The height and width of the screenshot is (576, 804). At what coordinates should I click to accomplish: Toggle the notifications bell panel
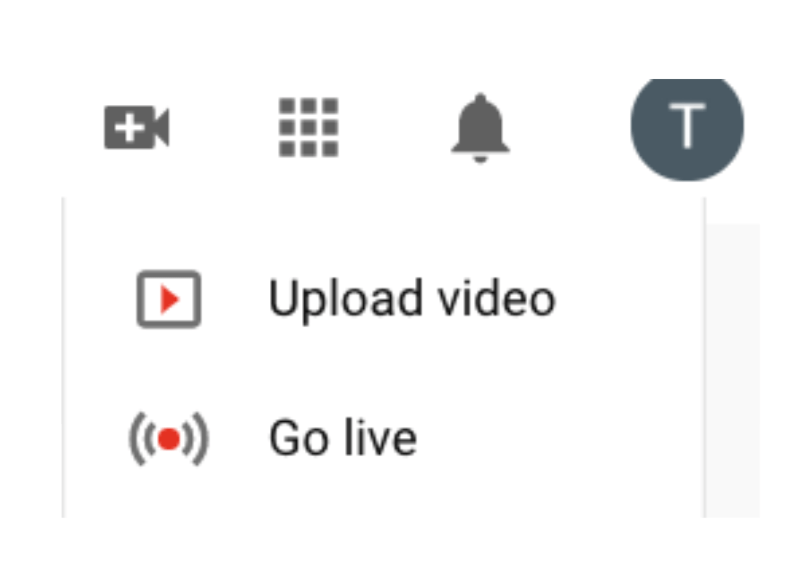click(x=480, y=128)
